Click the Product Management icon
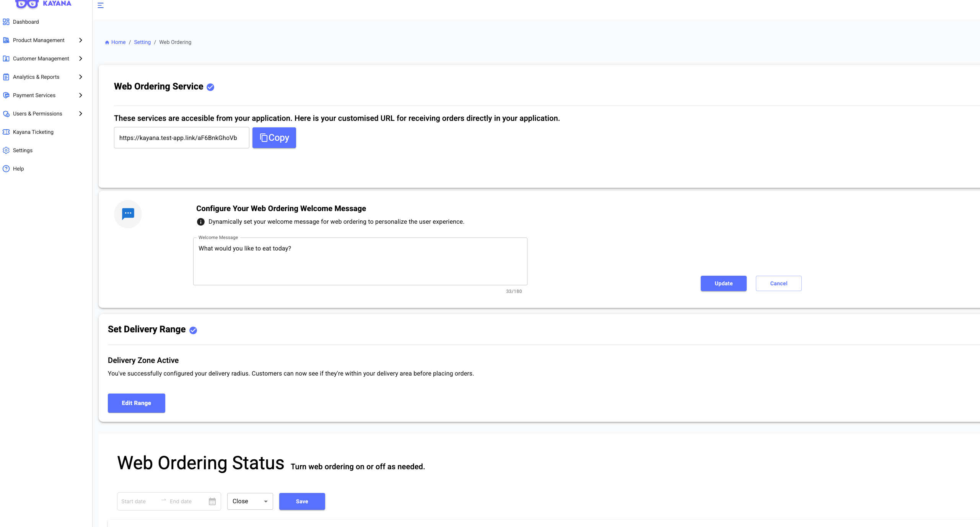 click(x=6, y=40)
